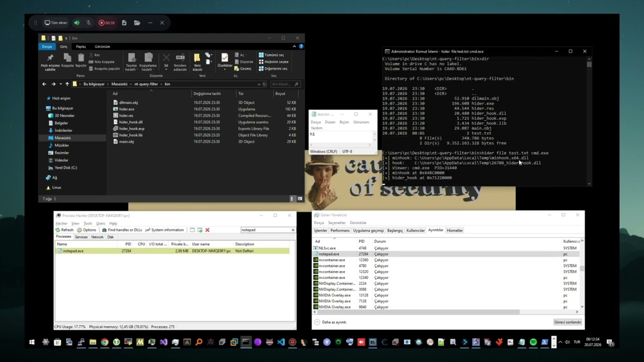Open Windows Start button on taskbar
This screenshot has height=362, width=644.
pyautogui.click(x=32, y=342)
